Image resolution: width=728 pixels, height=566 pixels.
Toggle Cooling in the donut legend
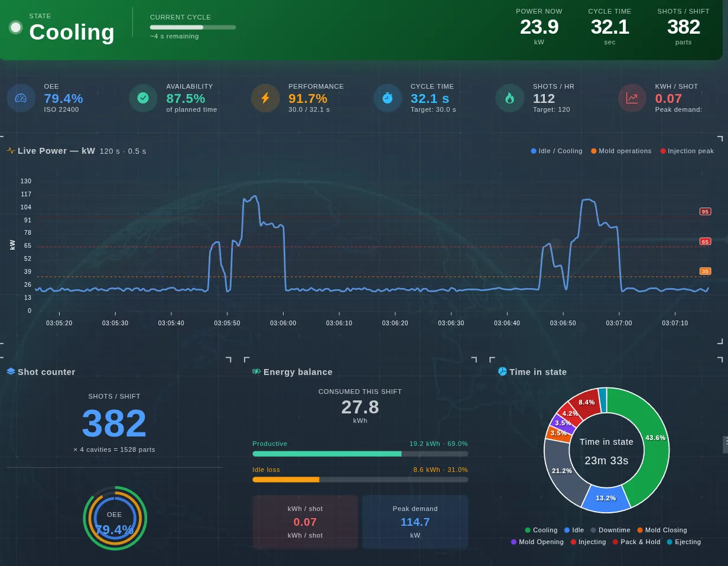[541, 530]
